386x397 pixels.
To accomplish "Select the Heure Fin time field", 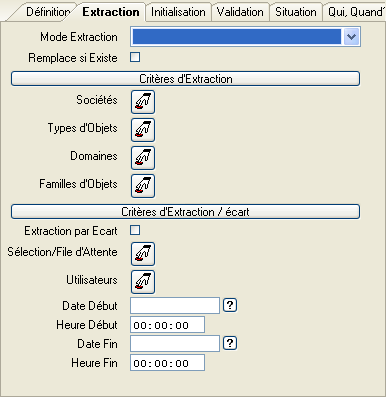I will (x=167, y=363).
